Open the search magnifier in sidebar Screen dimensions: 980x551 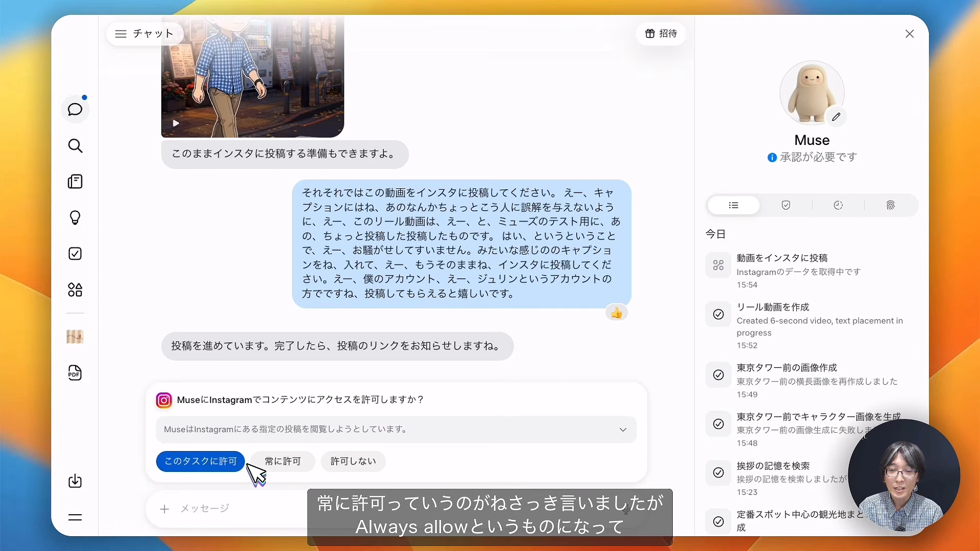tap(75, 146)
